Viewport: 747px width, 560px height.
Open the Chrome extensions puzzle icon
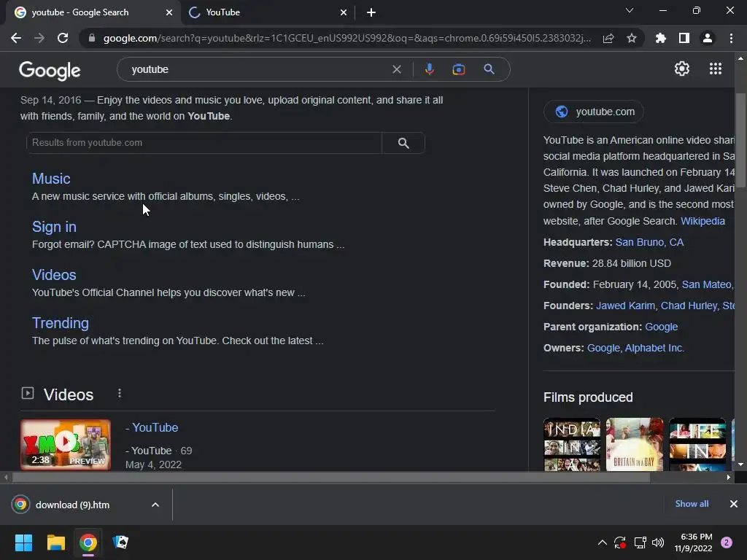(x=661, y=38)
